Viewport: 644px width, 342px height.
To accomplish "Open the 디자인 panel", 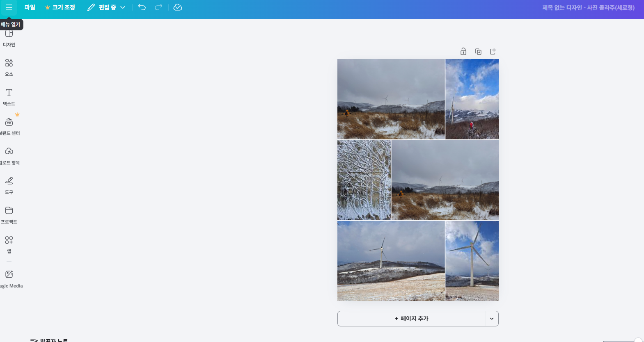I will (x=9, y=38).
